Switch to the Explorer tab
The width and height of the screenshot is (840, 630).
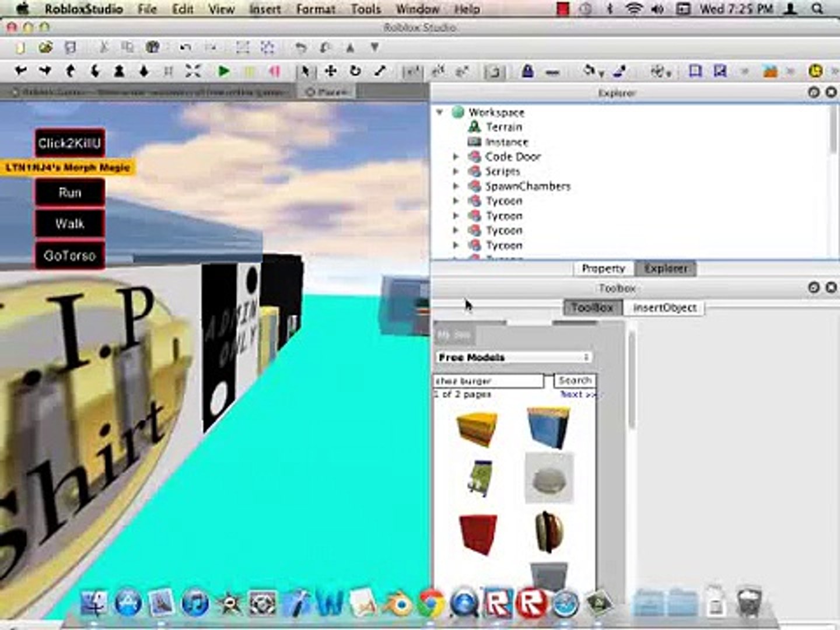tap(666, 268)
